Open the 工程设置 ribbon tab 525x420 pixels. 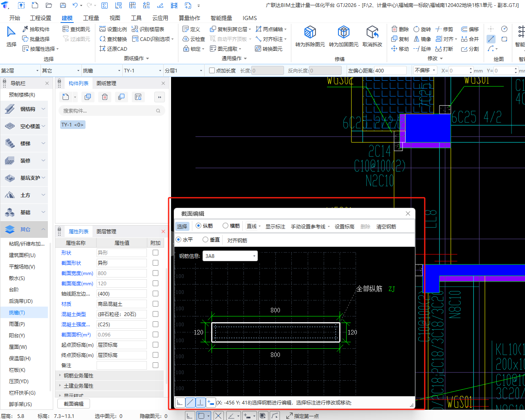[41, 18]
